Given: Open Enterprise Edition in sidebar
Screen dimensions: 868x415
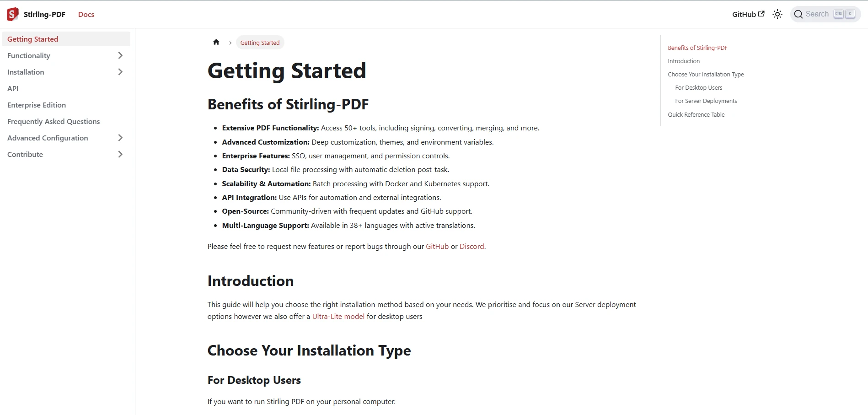Looking at the screenshot, I should click(x=37, y=105).
